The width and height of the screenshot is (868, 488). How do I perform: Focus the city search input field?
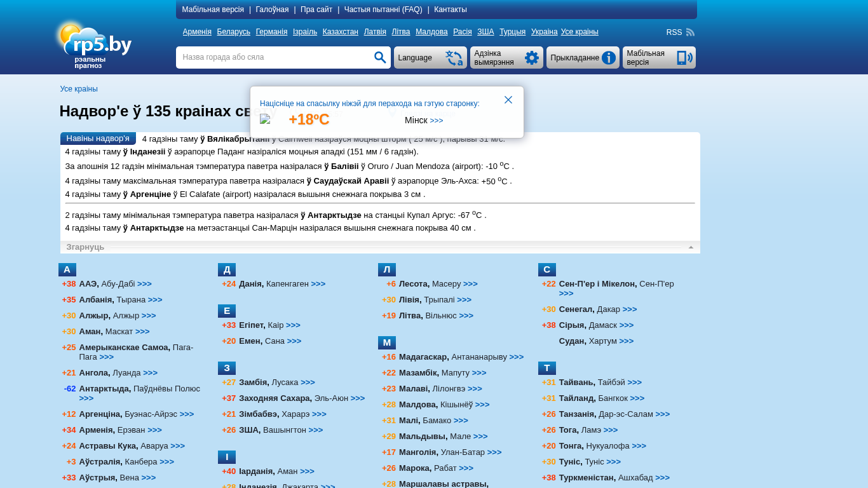[276, 57]
